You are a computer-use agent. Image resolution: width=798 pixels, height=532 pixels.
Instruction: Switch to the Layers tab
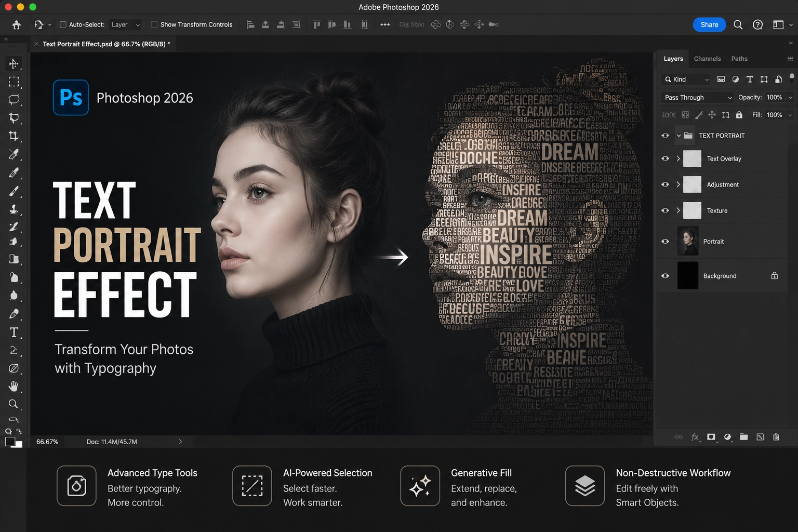pyautogui.click(x=673, y=59)
